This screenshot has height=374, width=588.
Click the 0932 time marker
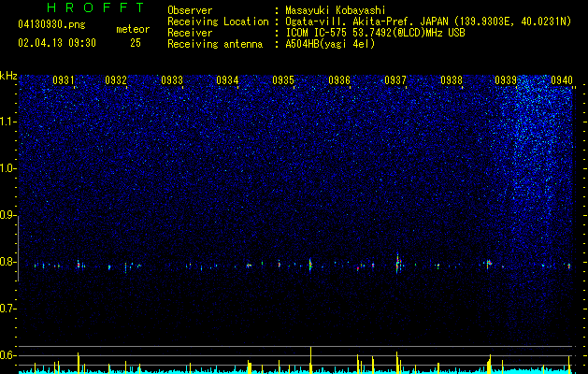[116, 80]
